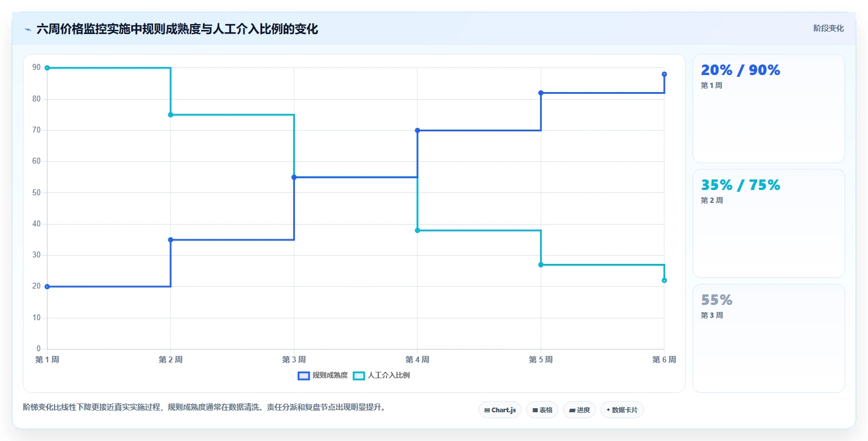Click the 第 1 周 label inside the 20% / 90% card
Screen dimensions: 868x441
point(711,86)
